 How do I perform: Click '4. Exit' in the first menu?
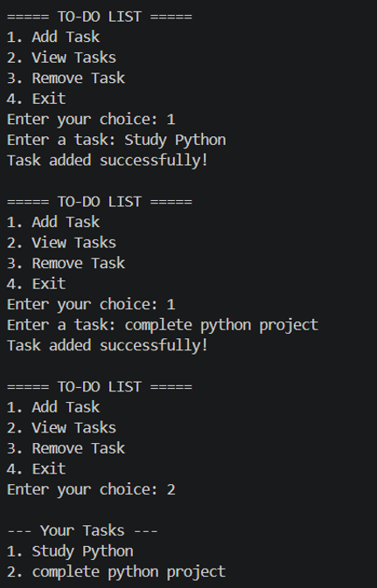pyautogui.click(x=37, y=99)
